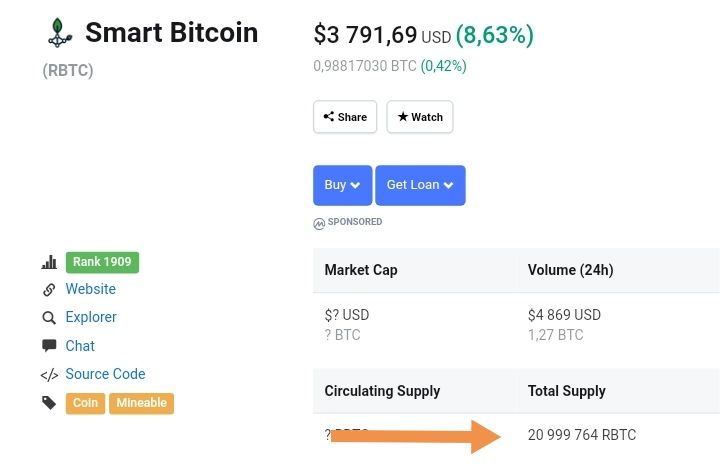Click the Smart Bitcoin logo icon
Image resolution: width=720 pixels, height=466 pixels.
coord(60,33)
